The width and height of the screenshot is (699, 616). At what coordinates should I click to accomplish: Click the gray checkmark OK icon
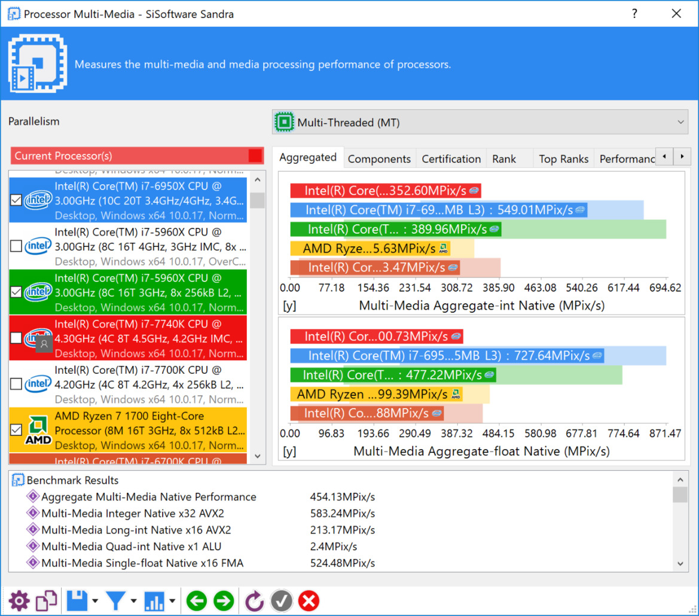tap(281, 601)
